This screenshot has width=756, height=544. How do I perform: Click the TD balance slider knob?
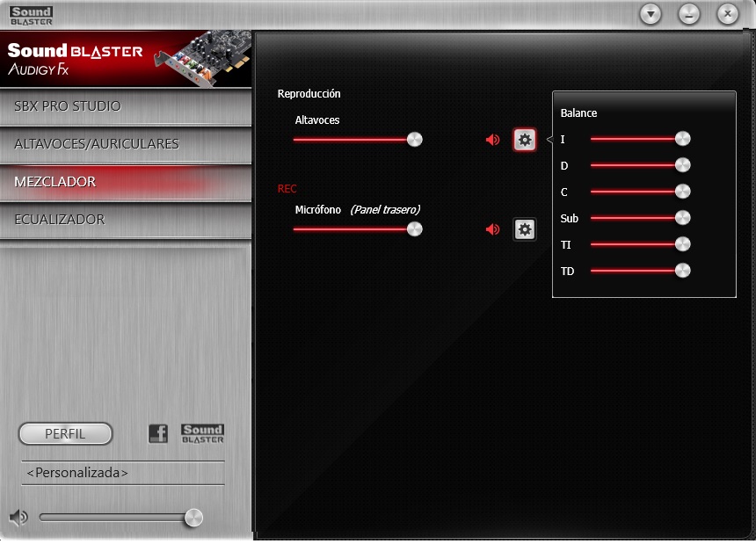pos(682,271)
